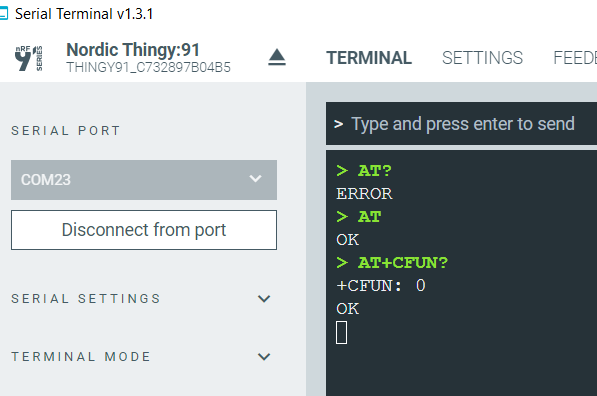597x396 pixels.
Task: Click the nRF91 Series logo
Action: click(29, 58)
